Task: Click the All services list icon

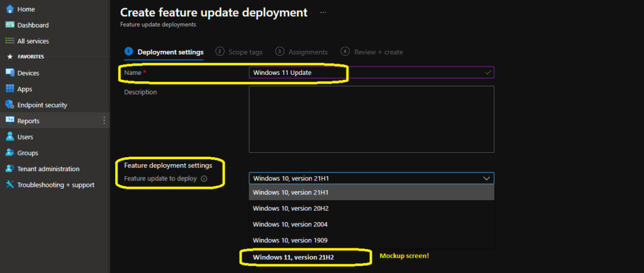Action: click(10, 41)
